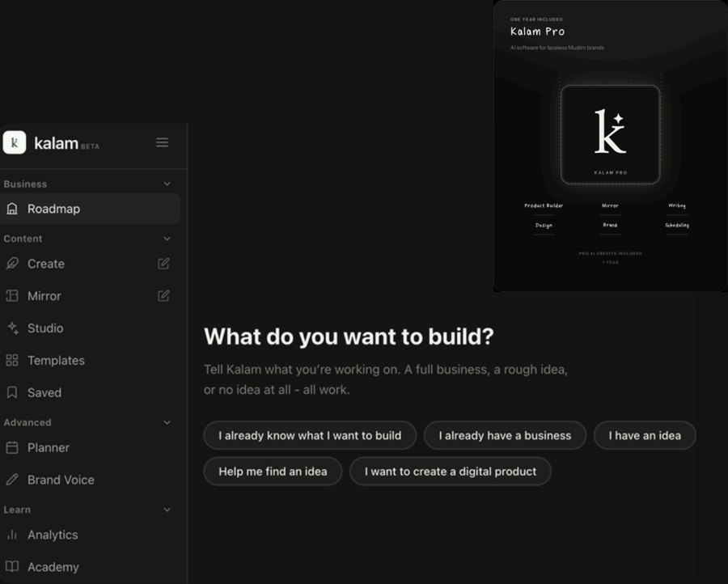Click 'Brand' label on Kalam Pro card
Screen dimensions: 728x584
click(x=610, y=225)
